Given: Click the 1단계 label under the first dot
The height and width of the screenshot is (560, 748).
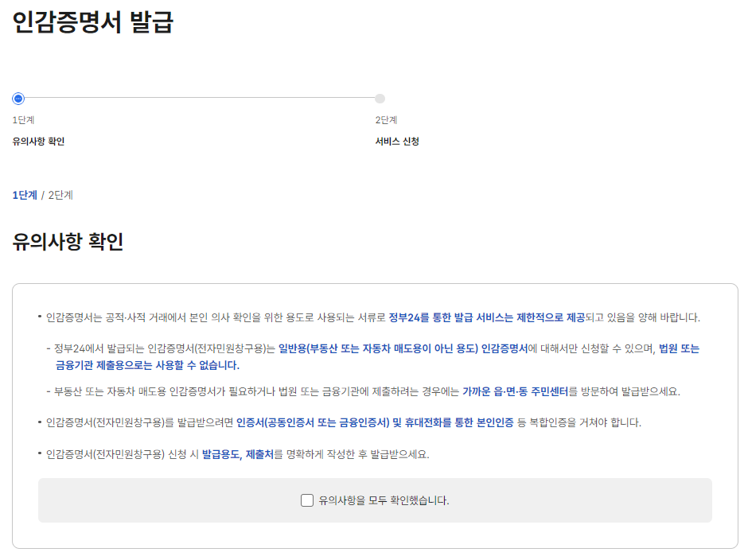Looking at the screenshot, I should (25, 121).
